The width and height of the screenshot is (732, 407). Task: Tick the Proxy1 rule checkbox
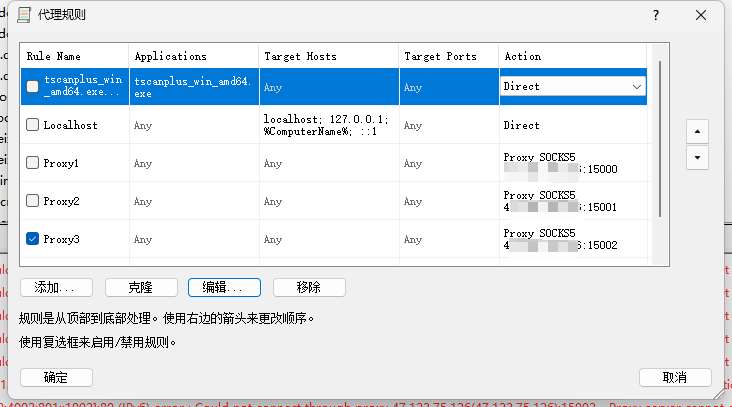pyautogui.click(x=32, y=162)
